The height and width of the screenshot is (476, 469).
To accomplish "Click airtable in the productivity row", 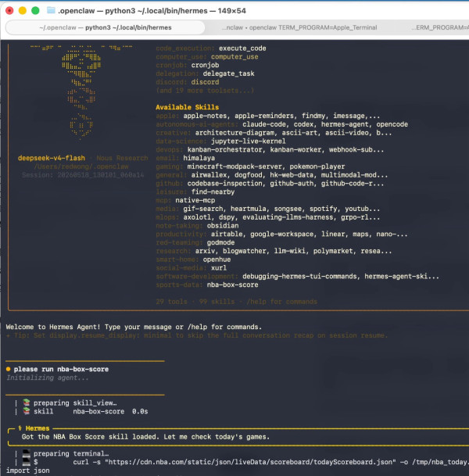I will [x=227, y=234].
